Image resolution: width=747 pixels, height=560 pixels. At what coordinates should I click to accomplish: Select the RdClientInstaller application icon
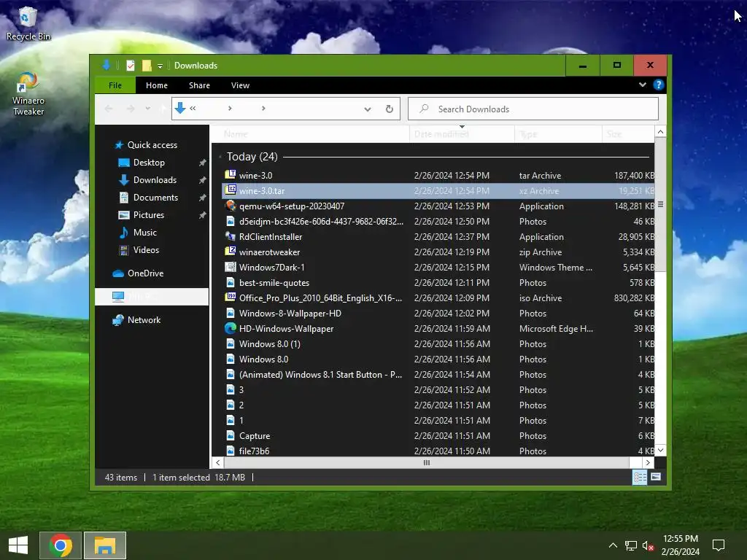point(231,236)
